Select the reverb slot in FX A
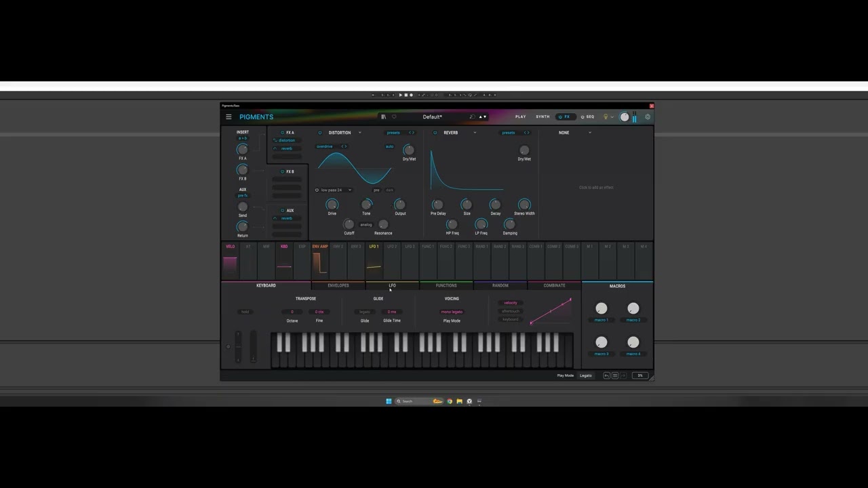 click(x=287, y=148)
